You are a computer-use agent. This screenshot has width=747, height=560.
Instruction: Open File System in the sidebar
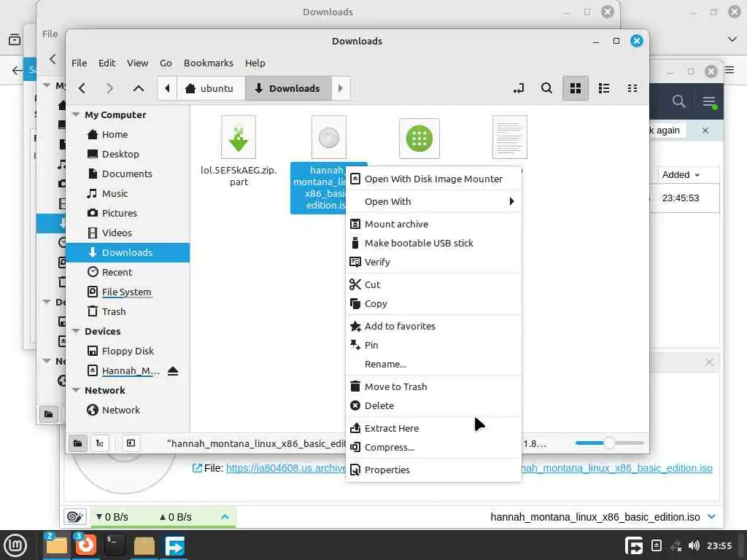(x=128, y=292)
